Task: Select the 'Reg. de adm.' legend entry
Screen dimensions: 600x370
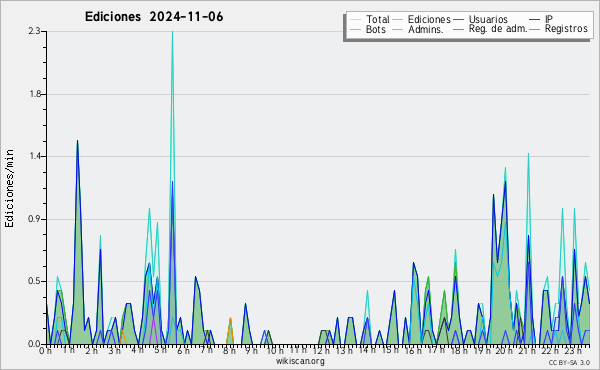Action: tap(498, 29)
